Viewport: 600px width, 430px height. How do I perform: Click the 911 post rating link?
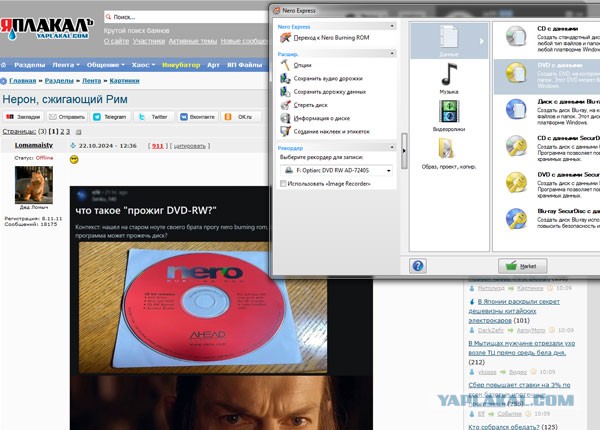pyautogui.click(x=158, y=146)
